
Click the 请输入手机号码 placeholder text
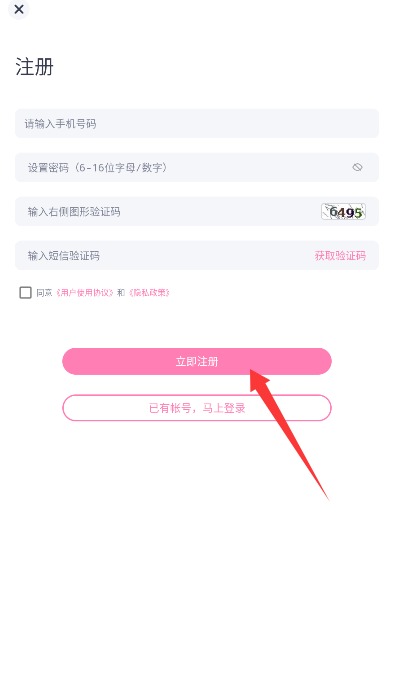(60, 124)
